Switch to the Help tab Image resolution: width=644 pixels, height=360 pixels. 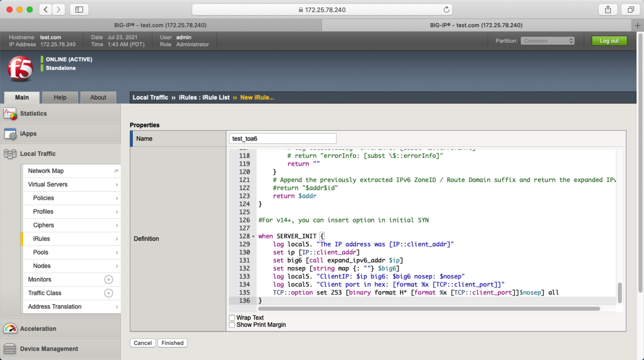[60, 98]
